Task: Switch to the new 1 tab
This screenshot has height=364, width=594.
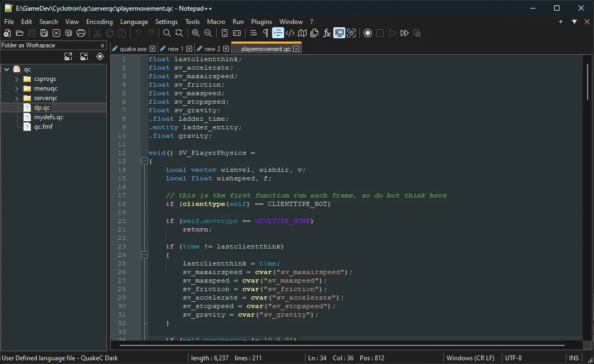Action: click(175, 49)
